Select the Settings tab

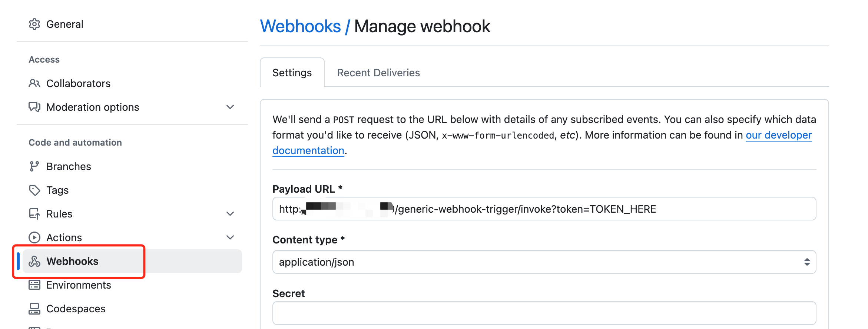click(x=292, y=73)
